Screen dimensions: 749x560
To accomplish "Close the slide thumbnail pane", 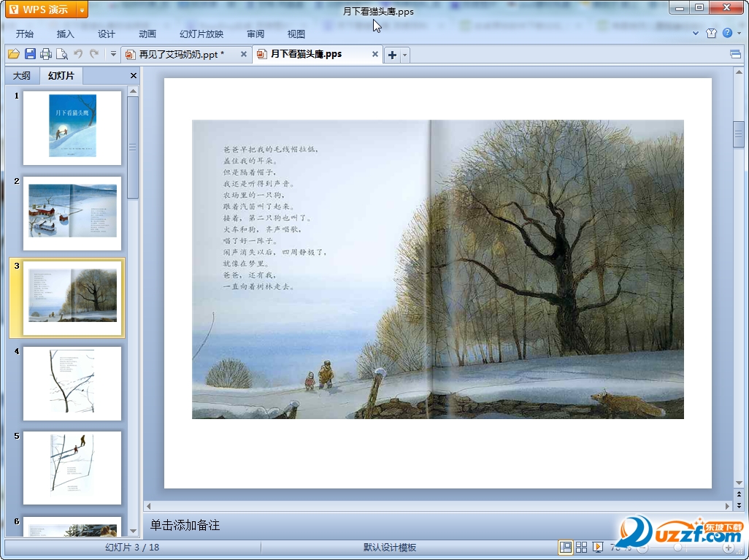I will point(134,75).
